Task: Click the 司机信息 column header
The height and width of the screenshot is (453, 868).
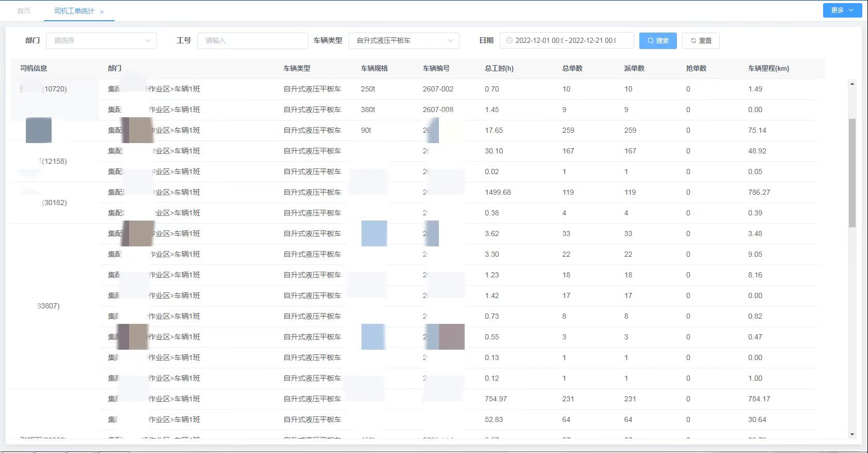Action: tap(34, 68)
